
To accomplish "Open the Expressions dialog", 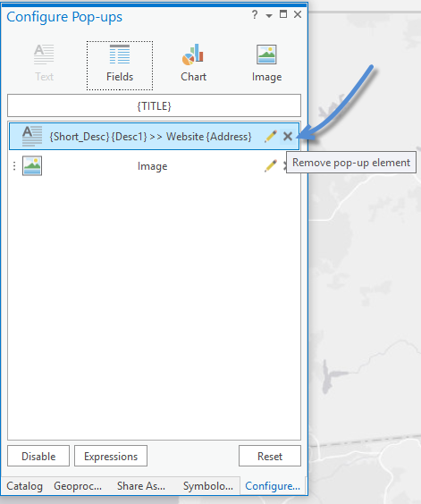I will (111, 456).
